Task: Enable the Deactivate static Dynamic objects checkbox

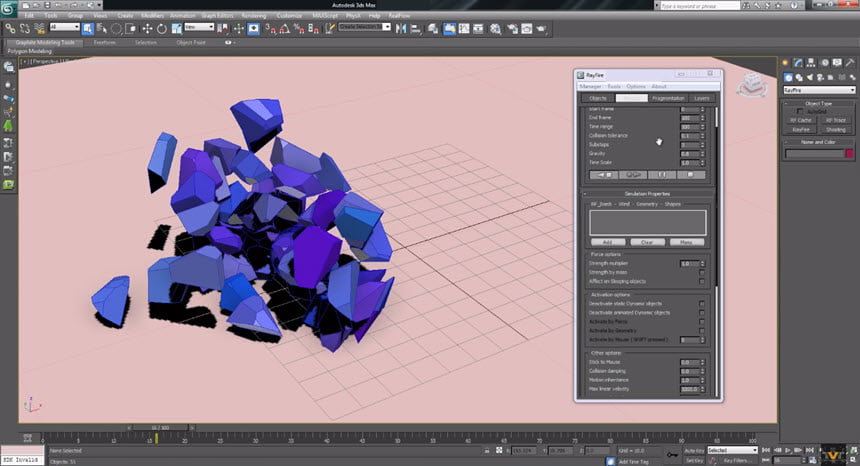Action: pyautogui.click(x=702, y=303)
